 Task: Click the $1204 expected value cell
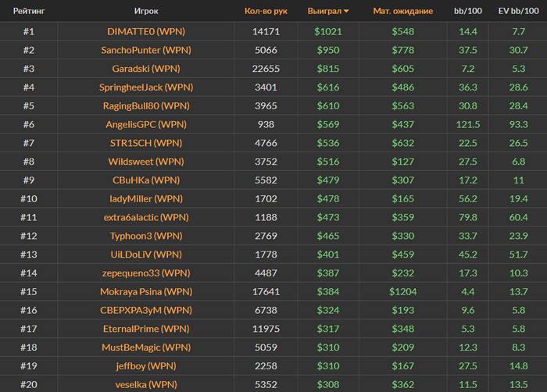click(x=402, y=291)
